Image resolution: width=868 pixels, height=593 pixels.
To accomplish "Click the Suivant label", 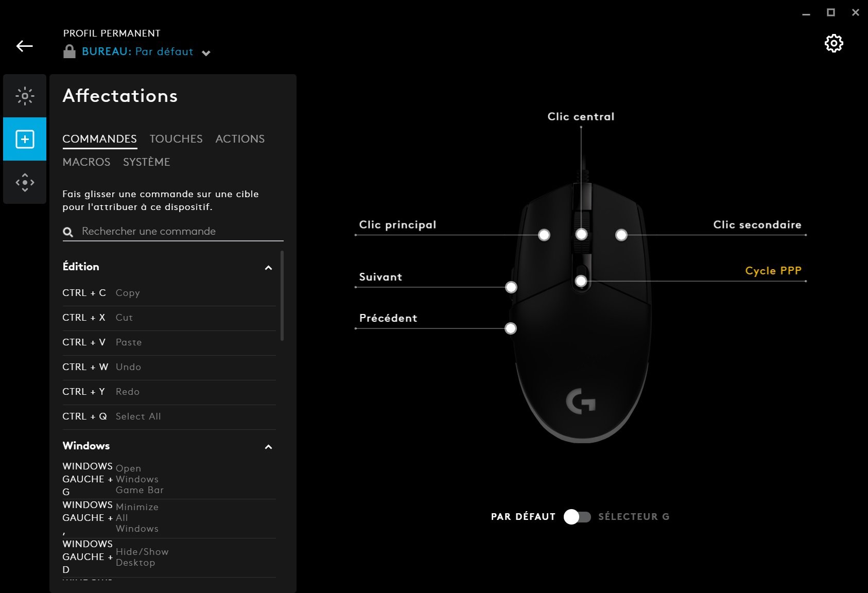I will 380,277.
